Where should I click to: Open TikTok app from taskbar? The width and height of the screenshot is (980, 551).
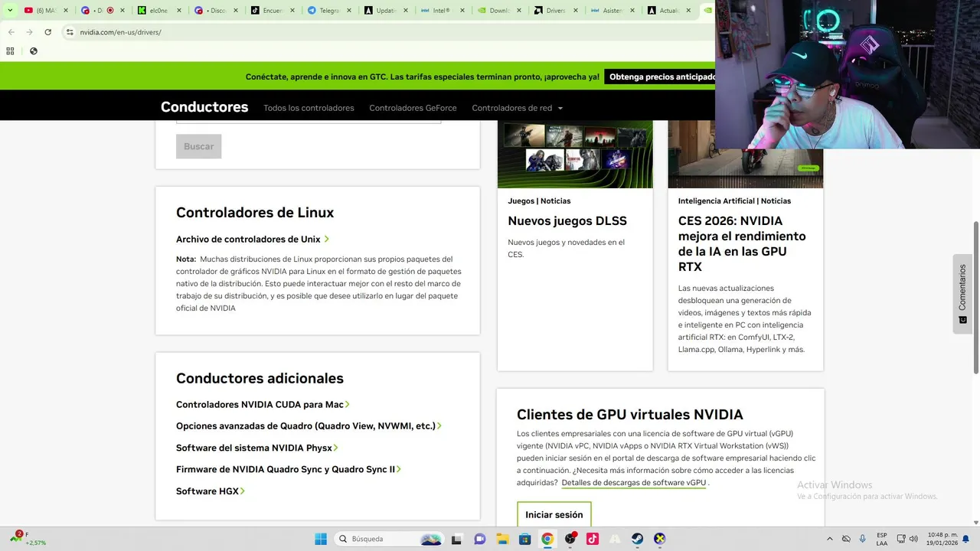[593, 539]
